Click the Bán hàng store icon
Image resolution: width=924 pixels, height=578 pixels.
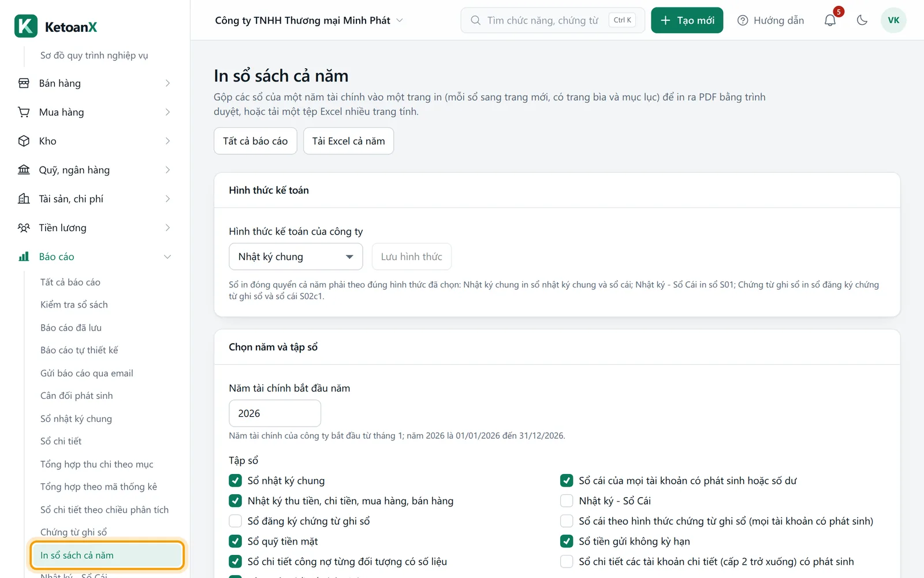pyautogui.click(x=24, y=83)
